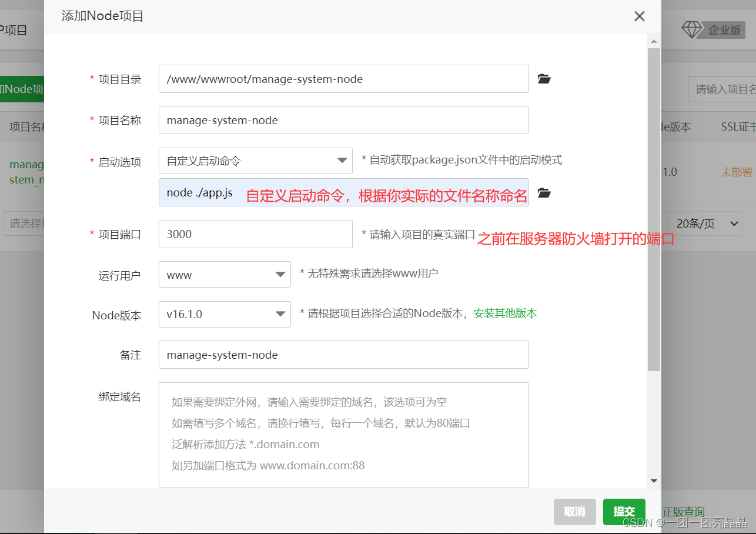This screenshot has width=756, height=534.
Task: Click the 添加Node项目 dialog title
Action: (x=103, y=16)
